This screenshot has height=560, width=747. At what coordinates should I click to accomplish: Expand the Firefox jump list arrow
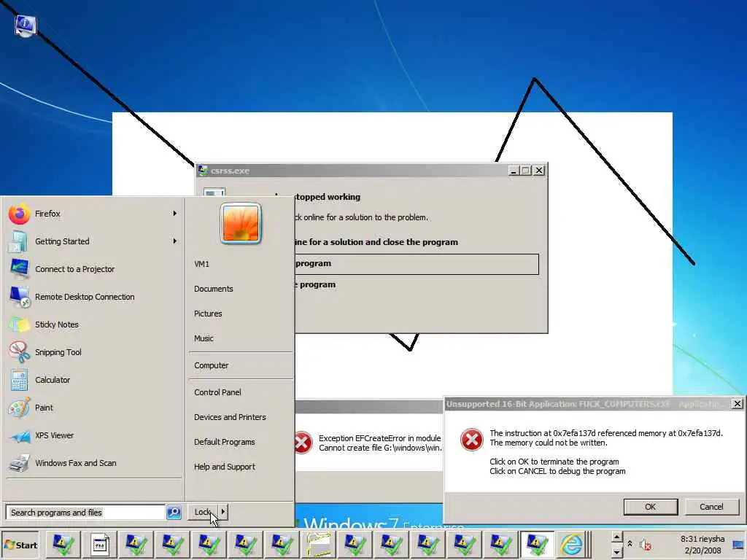click(x=175, y=214)
